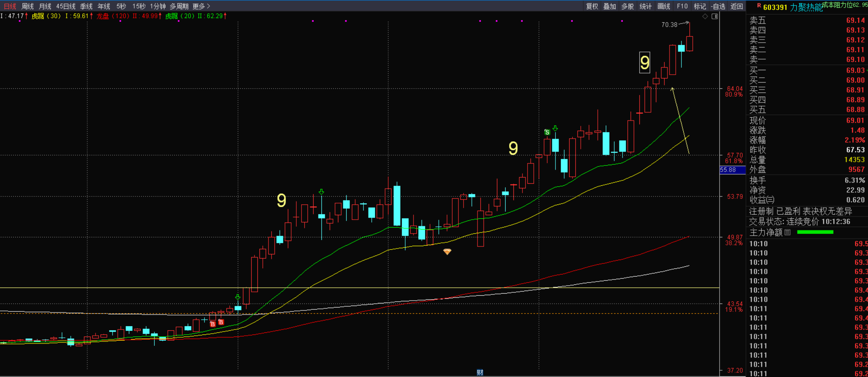
Task: Click the green S sell signal marker
Action: [x=547, y=132]
